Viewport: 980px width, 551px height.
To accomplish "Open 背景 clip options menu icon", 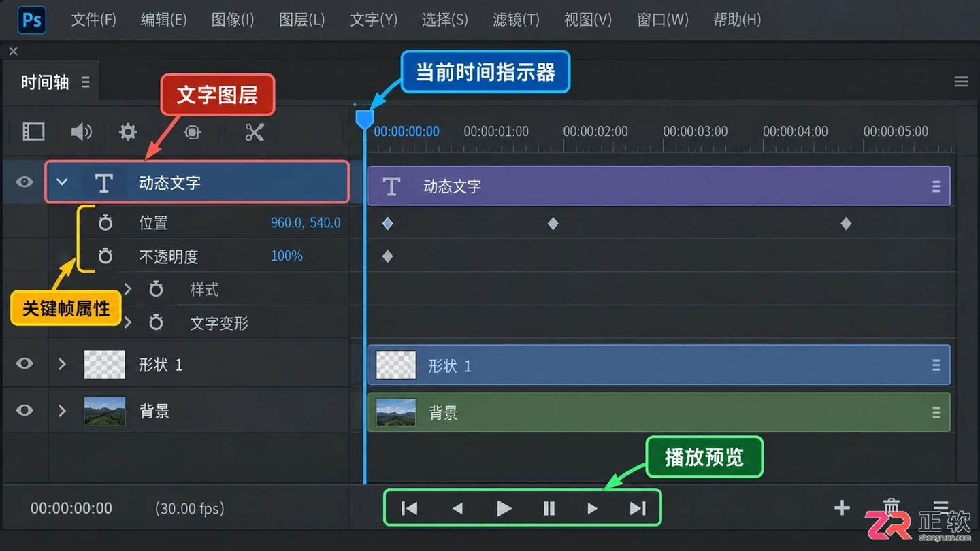I will (x=936, y=412).
